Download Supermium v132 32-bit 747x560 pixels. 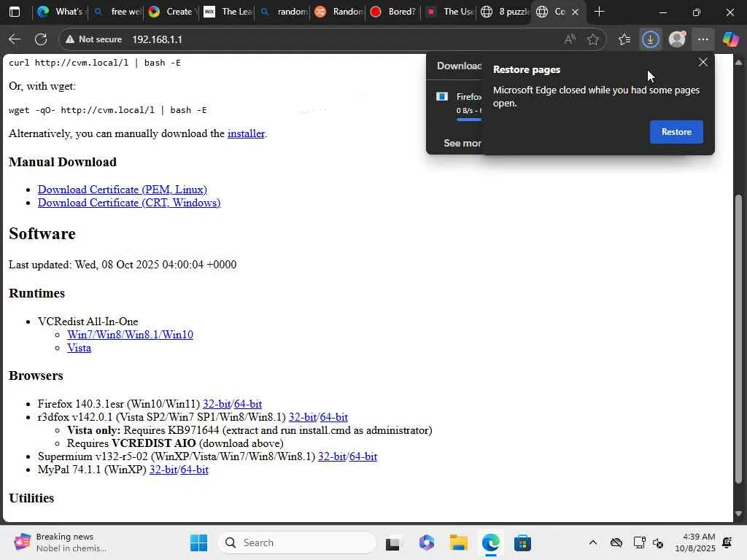(x=332, y=456)
